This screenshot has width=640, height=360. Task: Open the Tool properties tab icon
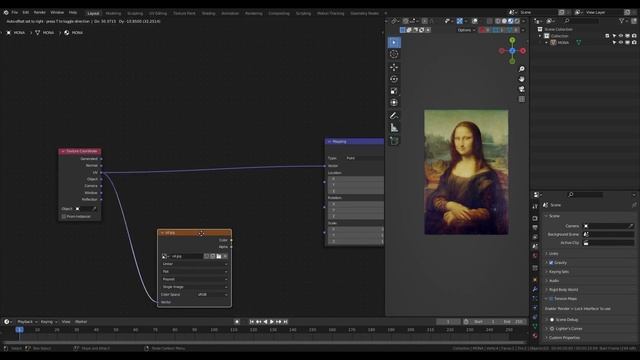535,207
